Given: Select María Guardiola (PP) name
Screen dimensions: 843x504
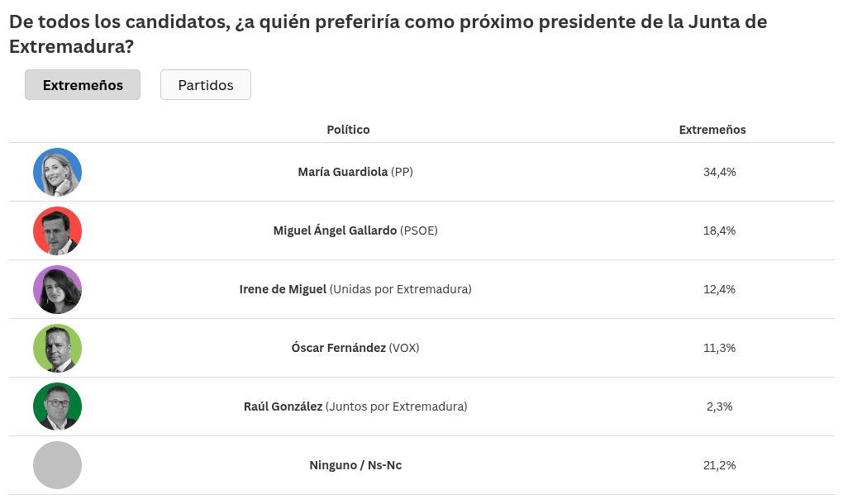Looking at the screenshot, I should pos(355,172).
